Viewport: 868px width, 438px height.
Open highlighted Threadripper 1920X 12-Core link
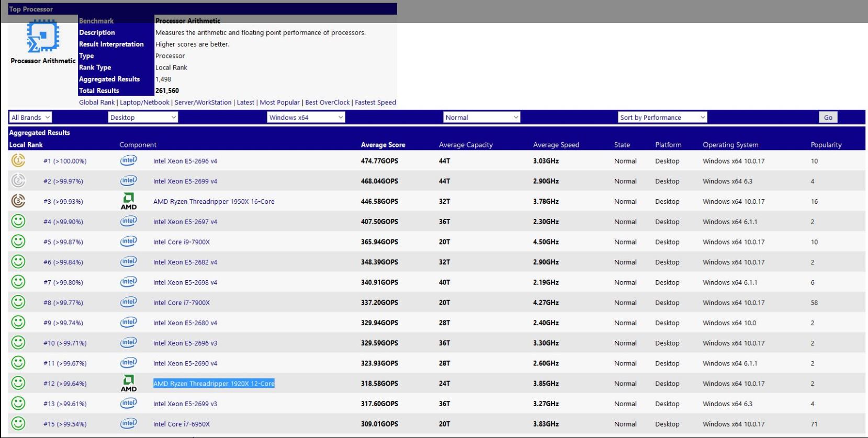coord(213,384)
